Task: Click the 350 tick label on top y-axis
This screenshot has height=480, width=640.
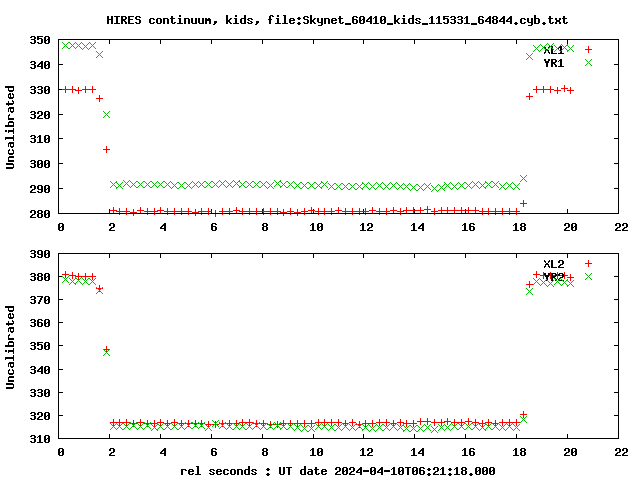Action: pyautogui.click(x=40, y=40)
